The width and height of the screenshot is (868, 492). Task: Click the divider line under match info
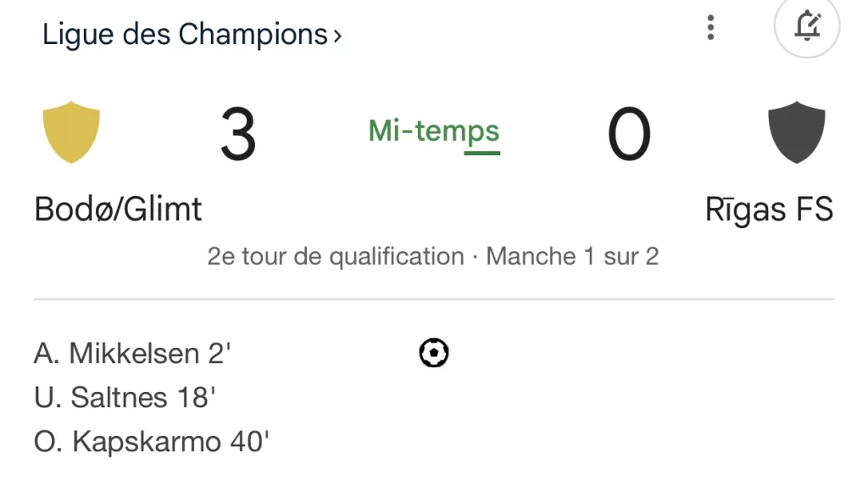click(x=434, y=299)
